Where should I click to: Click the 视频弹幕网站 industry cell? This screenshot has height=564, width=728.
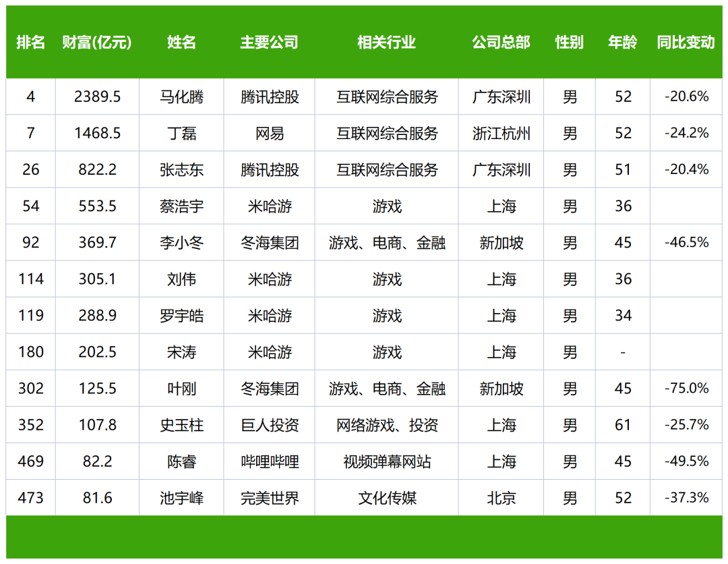(386, 461)
